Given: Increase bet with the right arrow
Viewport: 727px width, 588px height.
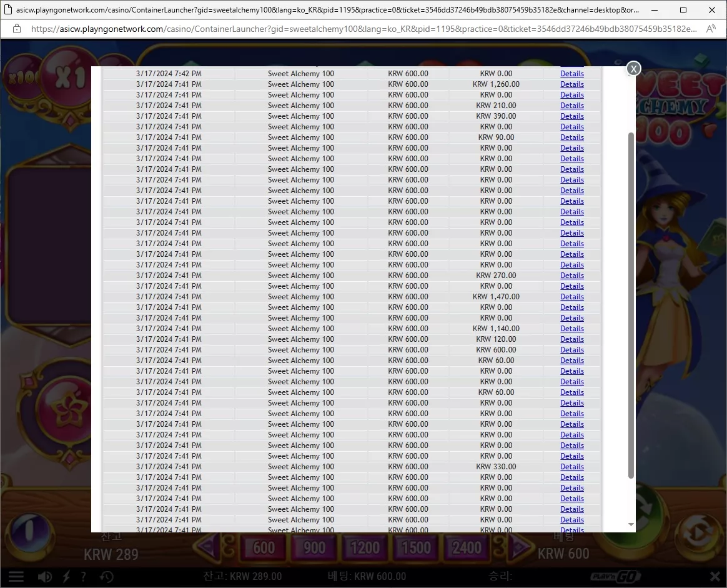Looking at the screenshot, I should tap(518, 547).
